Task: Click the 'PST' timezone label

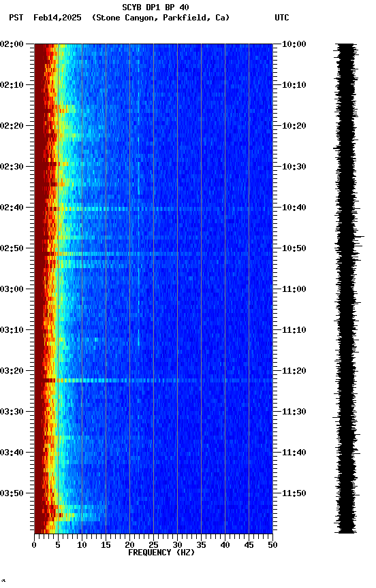Action: pyautogui.click(x=16, y=18)
